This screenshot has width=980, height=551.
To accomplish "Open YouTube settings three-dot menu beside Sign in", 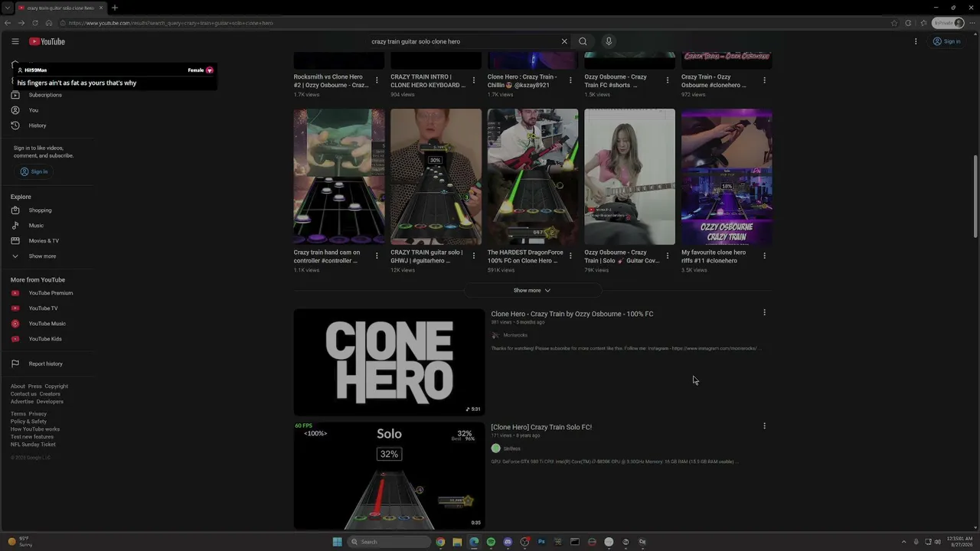I will 916,41.
